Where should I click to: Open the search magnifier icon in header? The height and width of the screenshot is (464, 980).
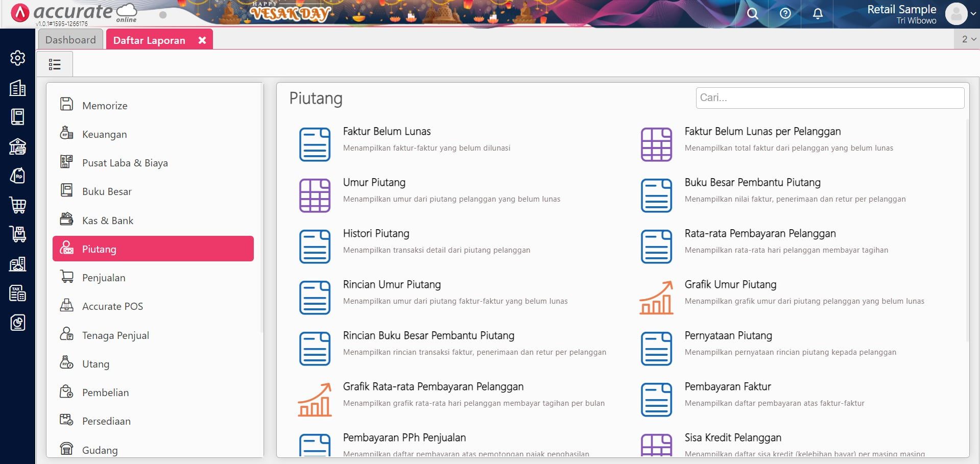pyautogui.click(x=752, y=14)
